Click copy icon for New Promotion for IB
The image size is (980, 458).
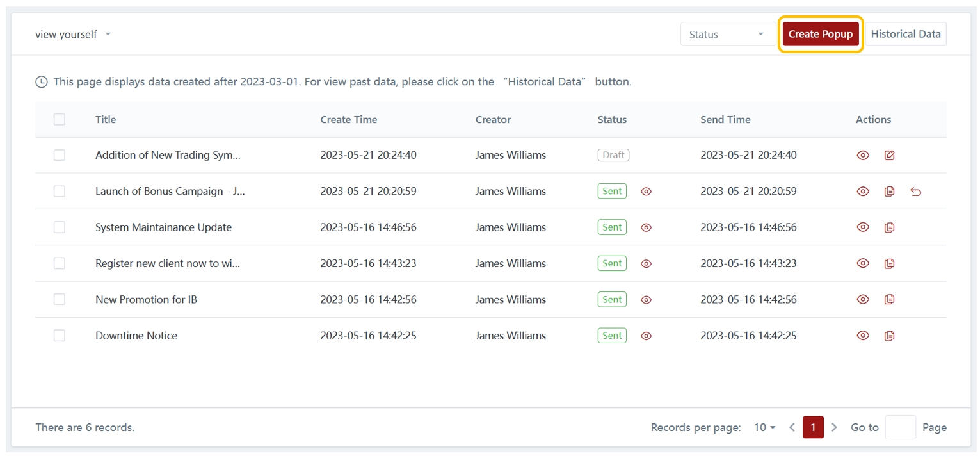[889, 300]
